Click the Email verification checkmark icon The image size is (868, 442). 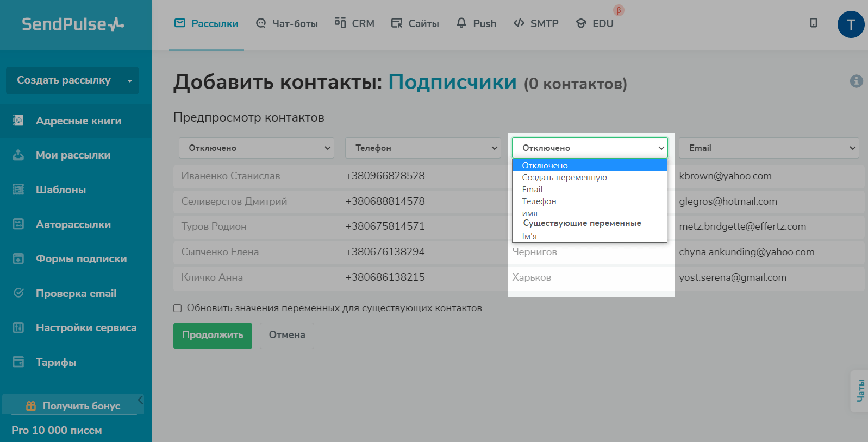18,293
